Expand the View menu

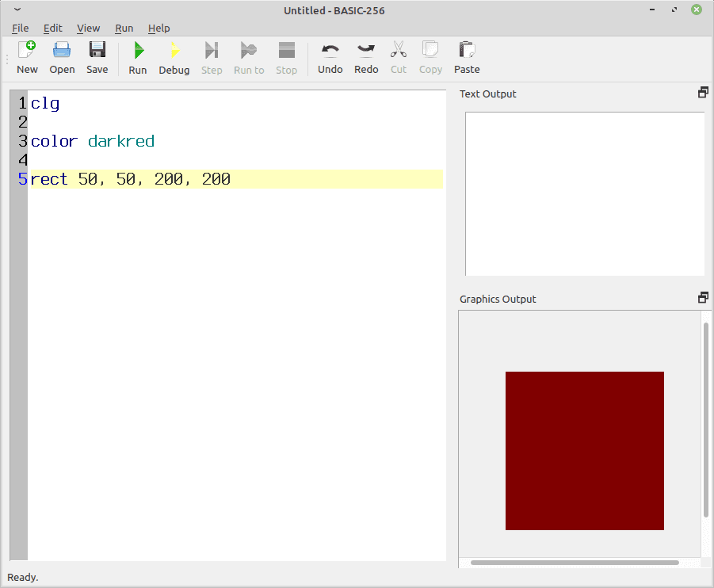tap(88, 28)
